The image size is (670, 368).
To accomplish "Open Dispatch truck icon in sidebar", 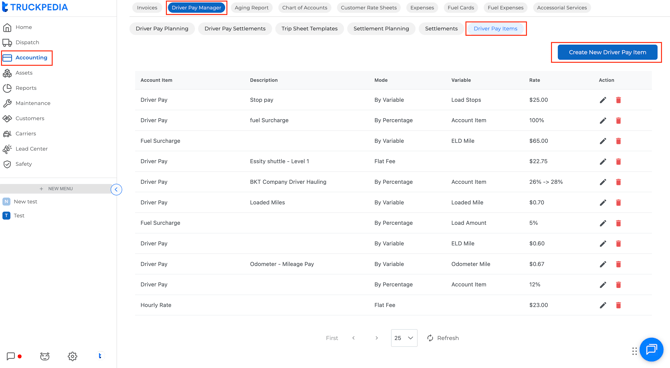I will [7, 42].
